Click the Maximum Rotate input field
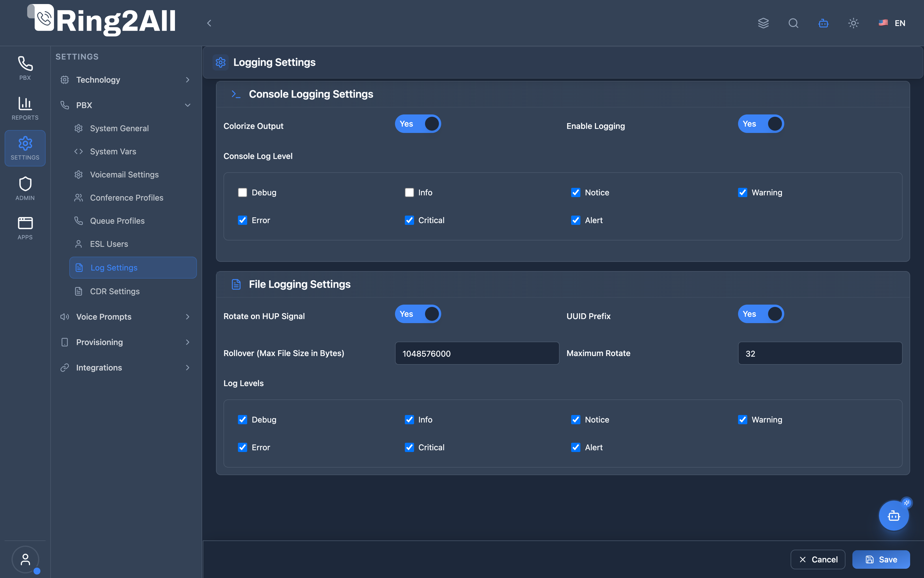This screenshot has width=924, height=578. click(x=820, y=353)
